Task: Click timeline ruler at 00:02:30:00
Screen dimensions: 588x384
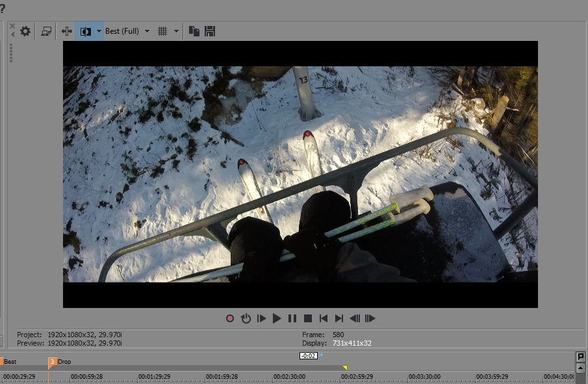Action: click(x=289, y=376)
